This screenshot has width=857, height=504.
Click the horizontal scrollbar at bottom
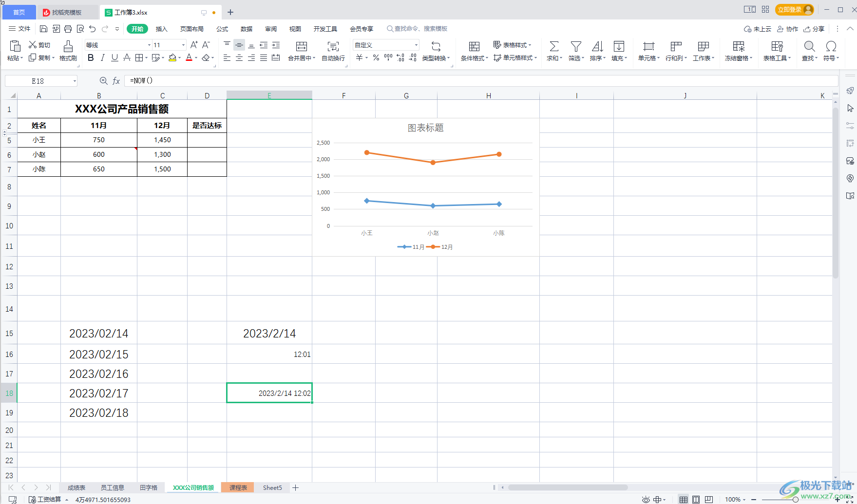coord(568,487)
